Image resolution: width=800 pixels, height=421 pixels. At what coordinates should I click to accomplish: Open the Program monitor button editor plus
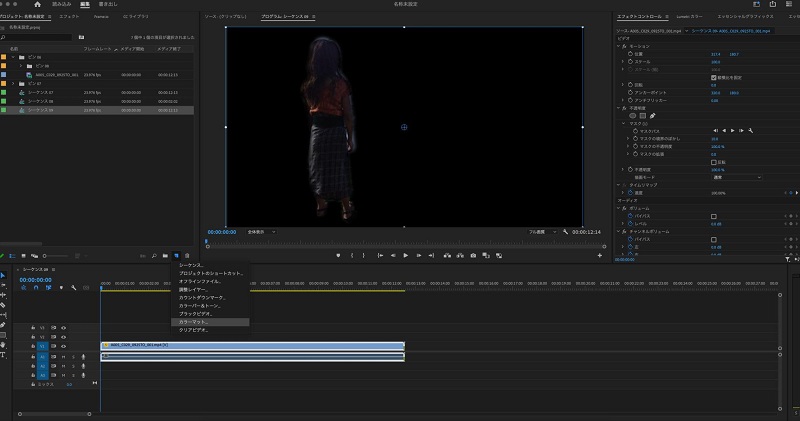tap(599, 256)
